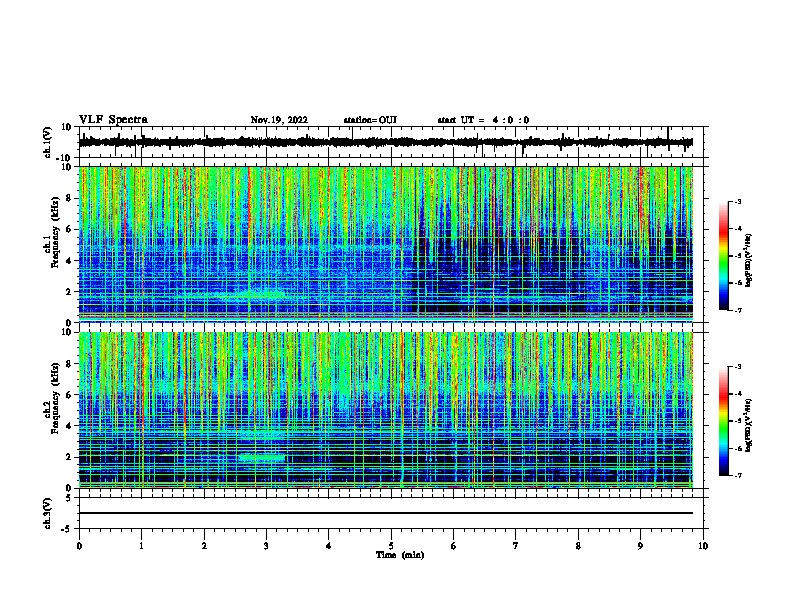
Task: Click time axis tick label "8"
Action: click(578, 546)
